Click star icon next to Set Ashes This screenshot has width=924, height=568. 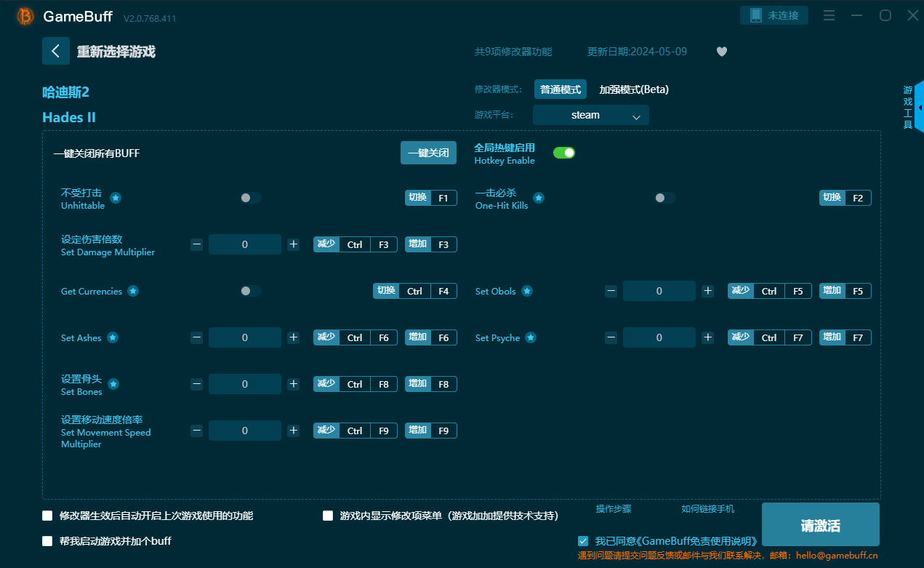click(113, 337)
